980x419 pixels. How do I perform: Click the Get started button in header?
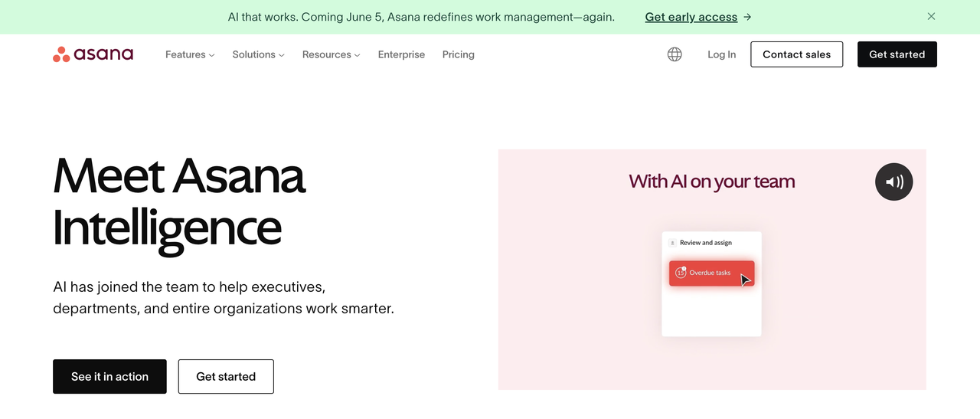pos(897,54)
